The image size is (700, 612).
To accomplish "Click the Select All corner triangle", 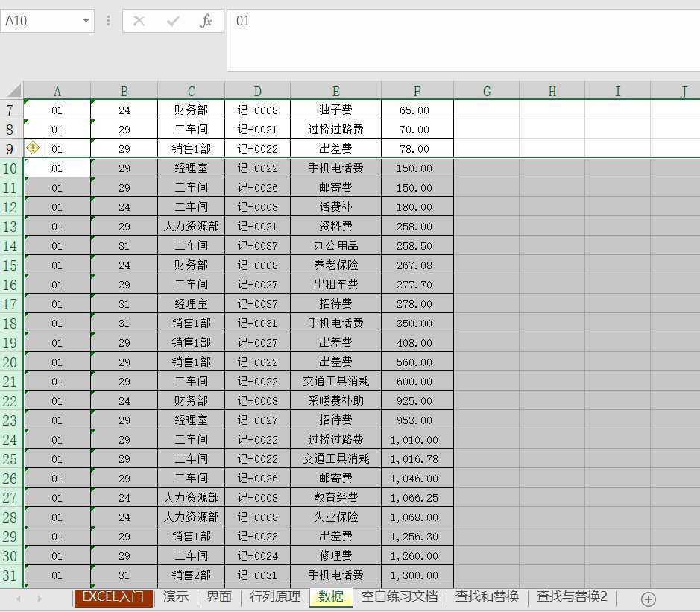I will [x=13, y=91].
